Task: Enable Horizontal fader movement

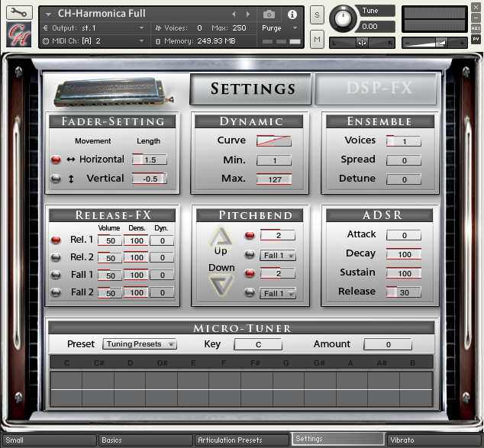Action: pos(56,160)
